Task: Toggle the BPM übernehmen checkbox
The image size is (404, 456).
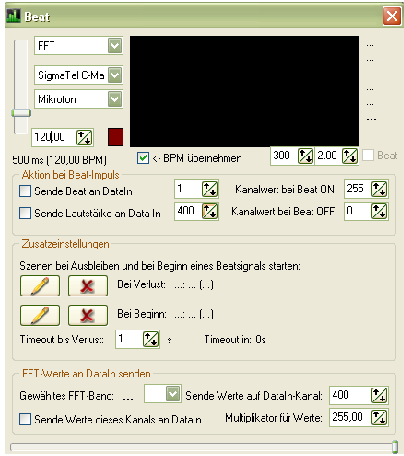Action: click(143, 158)
